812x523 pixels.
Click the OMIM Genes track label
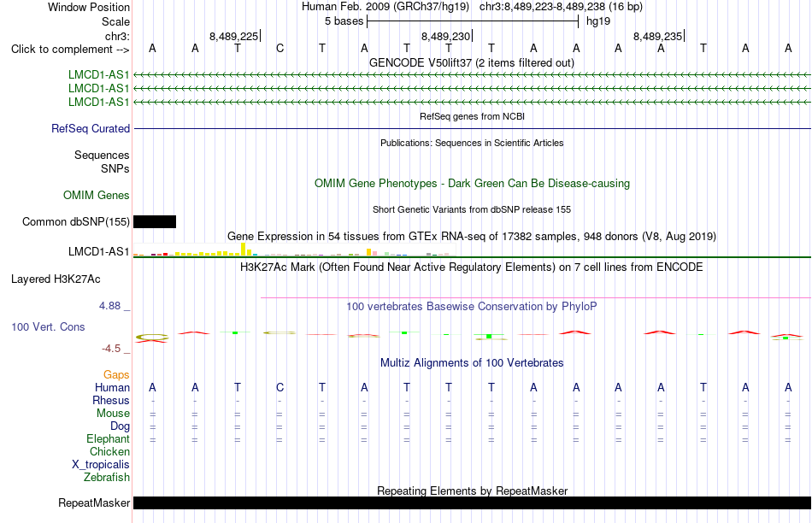pos(97,195)
